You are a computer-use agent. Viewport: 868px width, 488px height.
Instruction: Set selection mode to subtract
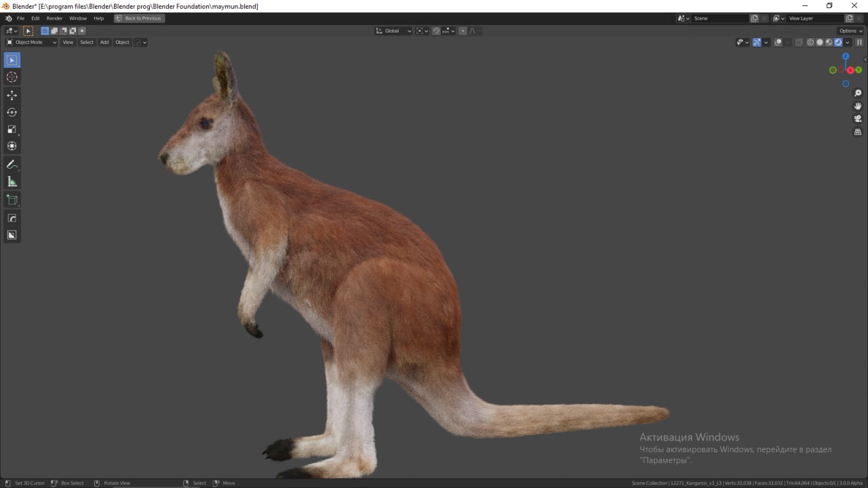(64, 30)
